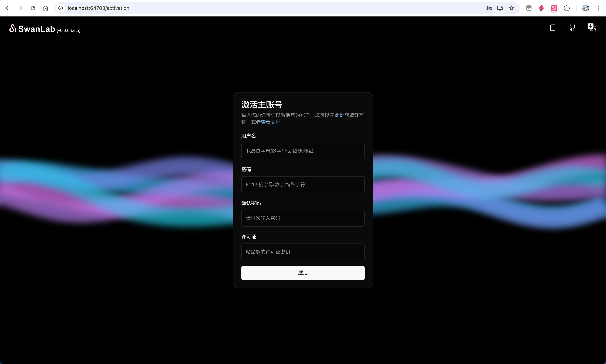Open the documentation book icon
The image size is (606, 364).
pos(553,28)
